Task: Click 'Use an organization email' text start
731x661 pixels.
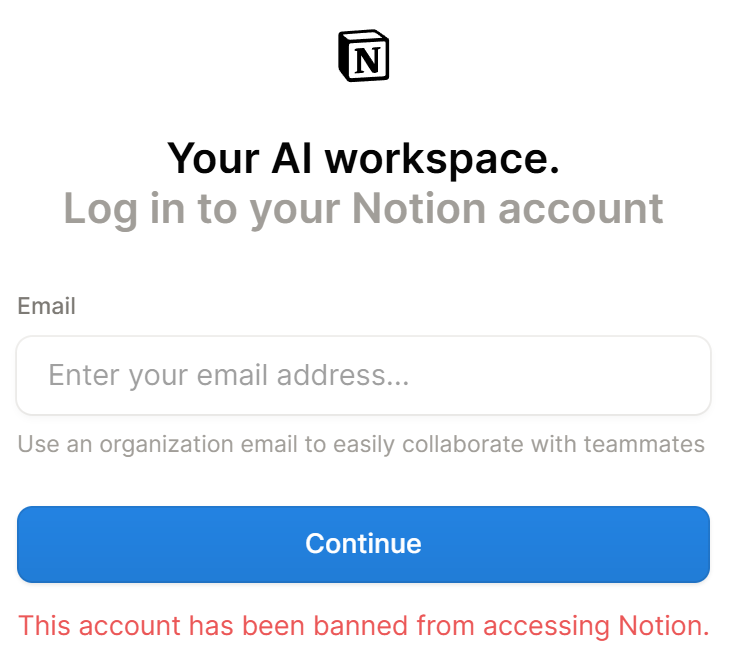Action: [x=157, y=444]
